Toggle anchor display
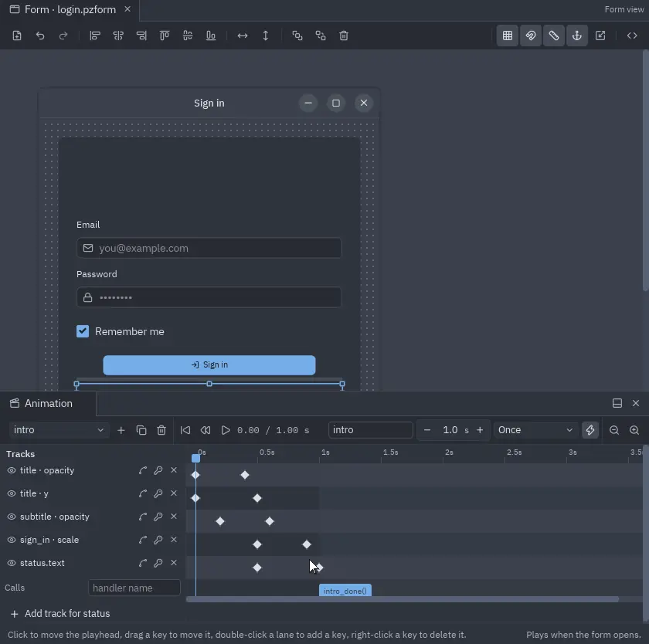The image size is (649, 644). coord(577,36)
